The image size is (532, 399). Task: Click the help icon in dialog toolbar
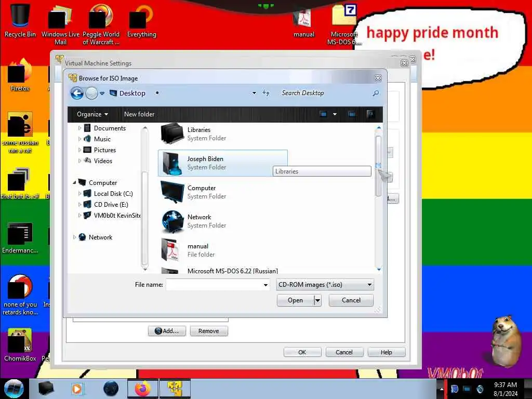tap(370, 114)
